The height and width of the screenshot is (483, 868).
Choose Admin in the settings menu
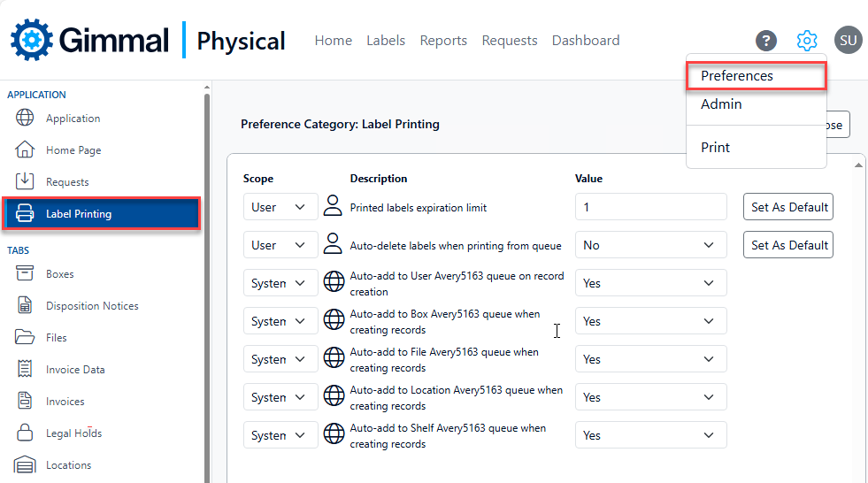tap(721, 104)
